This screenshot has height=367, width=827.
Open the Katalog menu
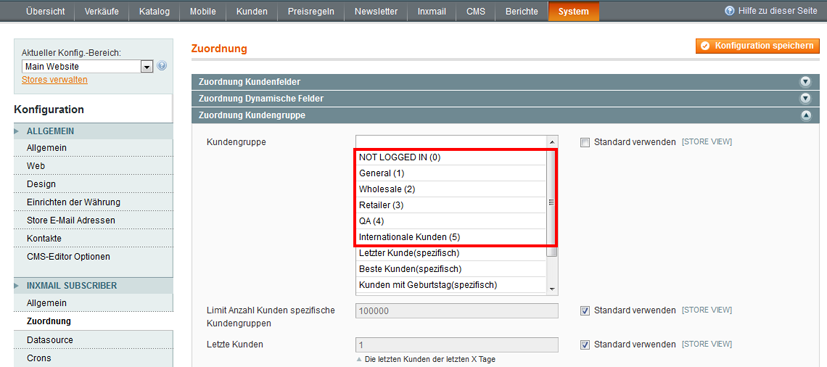tap(154, 11)
